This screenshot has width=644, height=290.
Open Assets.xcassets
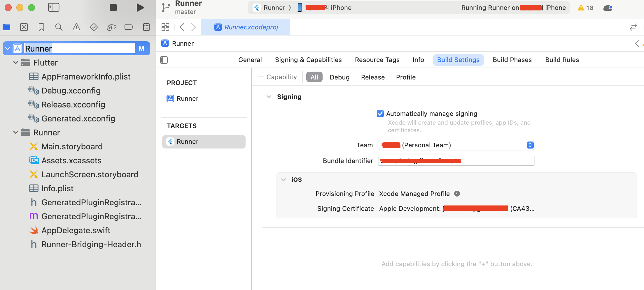click(65, 160)
